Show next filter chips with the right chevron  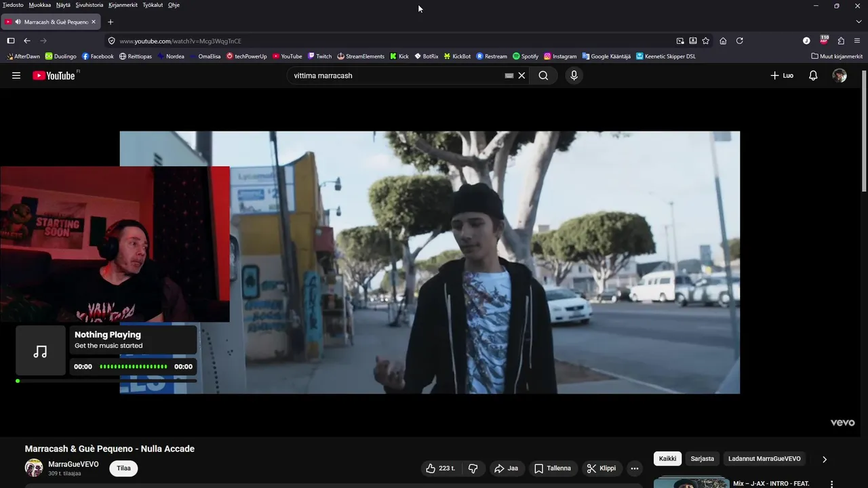tap(825, 459)
